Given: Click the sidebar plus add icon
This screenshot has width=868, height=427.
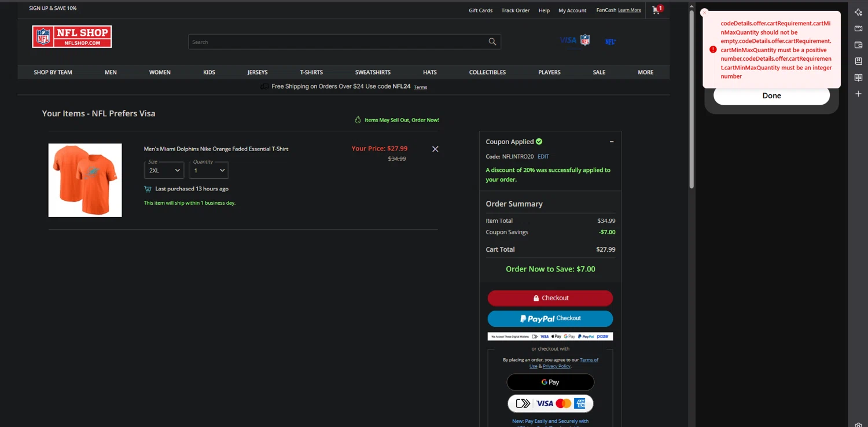Looking at the screenshot, I should tap(858, 94).
